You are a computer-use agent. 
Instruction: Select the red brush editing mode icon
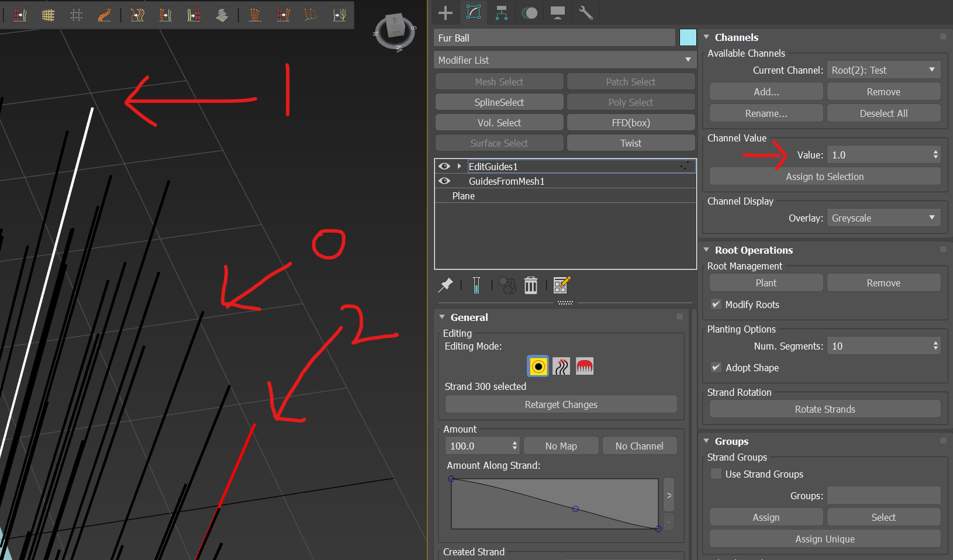pos(584,367)
